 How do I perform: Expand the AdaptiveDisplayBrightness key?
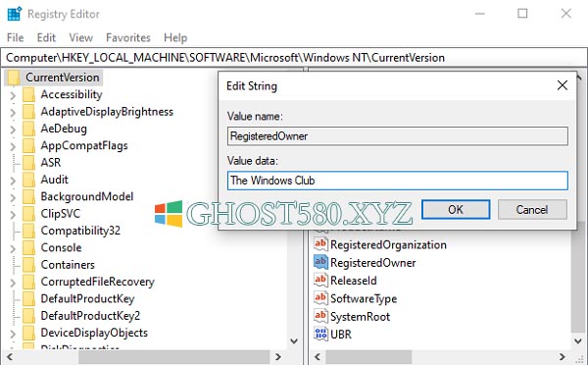click(x=13, y=112)
